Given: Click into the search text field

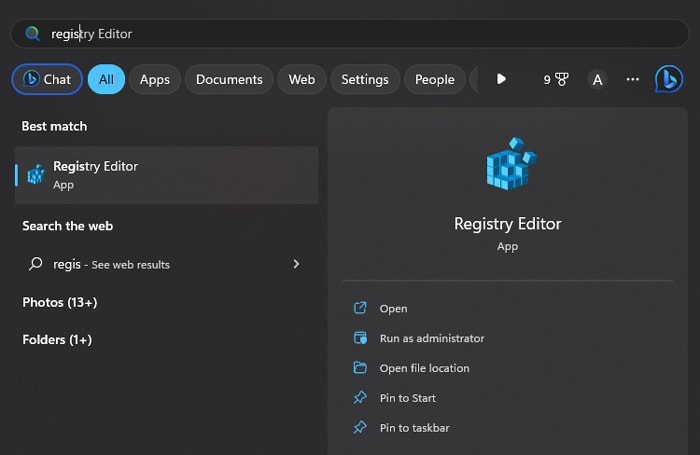Looking at the screenshot, I should coord(350,33).
